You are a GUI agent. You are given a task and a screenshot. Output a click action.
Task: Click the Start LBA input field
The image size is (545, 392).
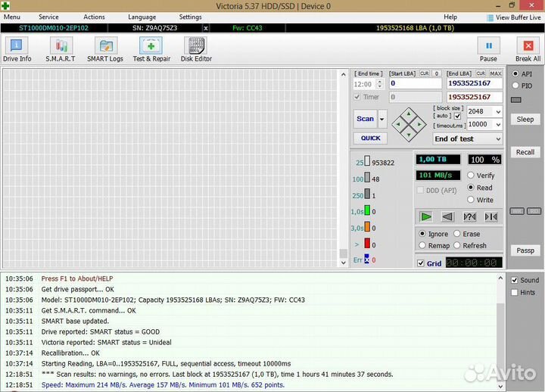(415, 83)
